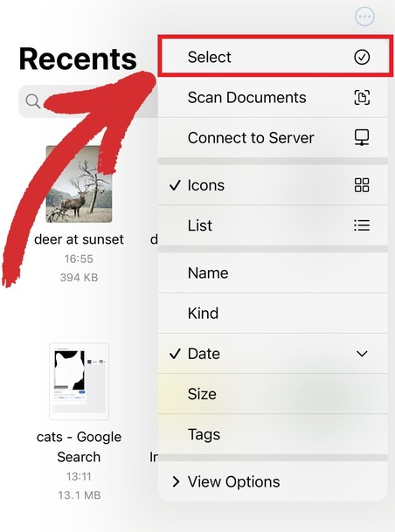Viewport: 395px width, 532px height.
Task: Sort files by Name
Action: (x=273, y=273)
